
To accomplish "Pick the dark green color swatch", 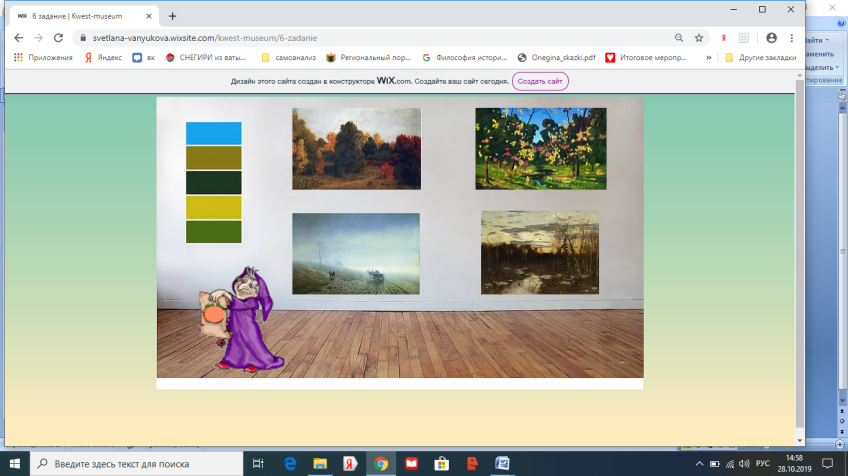I will click(214, 183).
